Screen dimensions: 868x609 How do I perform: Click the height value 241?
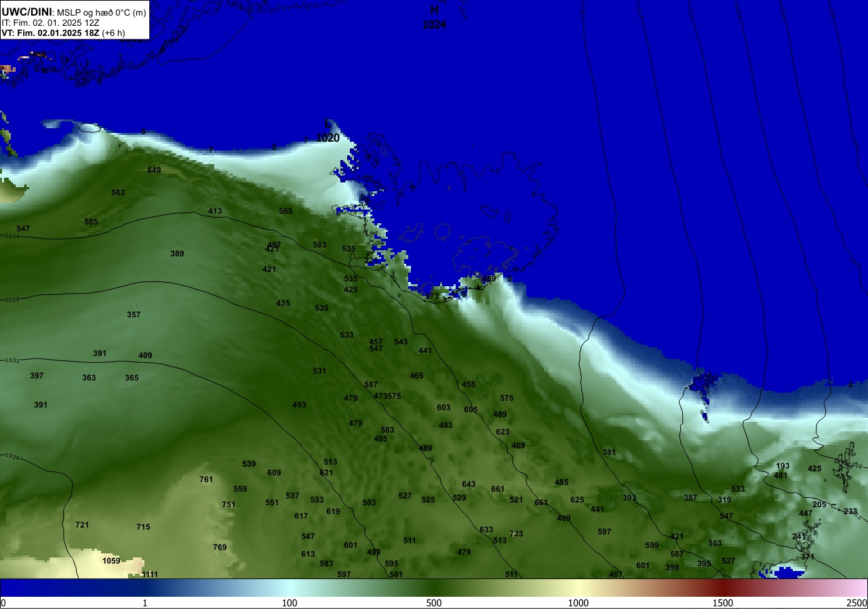(x=799, y=536)
